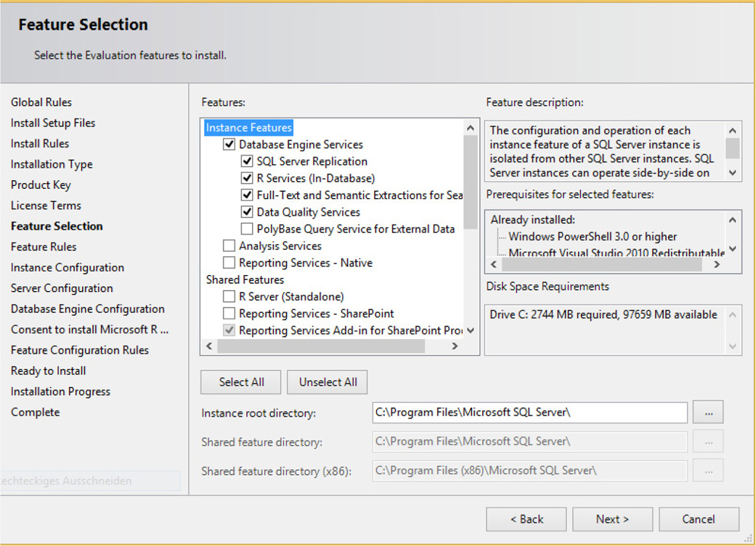The image size is (756, 546).
Task: Click the Features list right scroll arrow
Action: pos(455,346)
